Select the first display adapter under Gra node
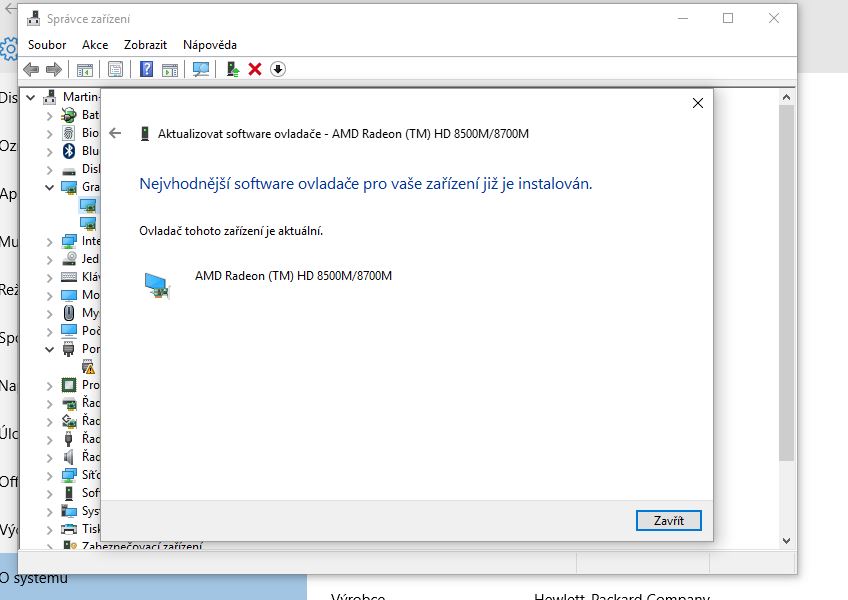 [x=88, y=205]
